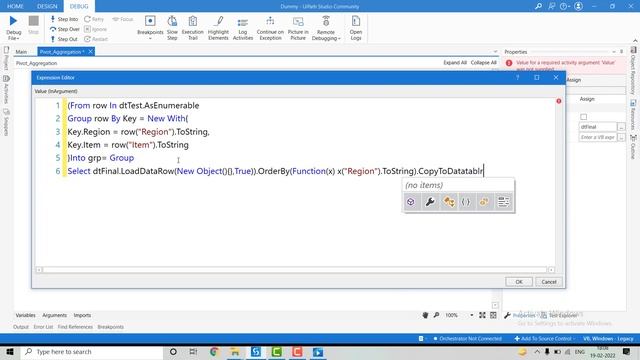Screen dimensions: 640x360
Task: Open the Breakpoints tool
Action: (x=150, y=27)
